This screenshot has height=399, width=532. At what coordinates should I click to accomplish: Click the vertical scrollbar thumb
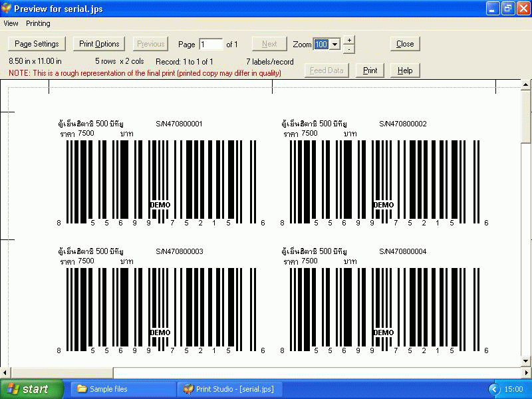pos(526,116)
